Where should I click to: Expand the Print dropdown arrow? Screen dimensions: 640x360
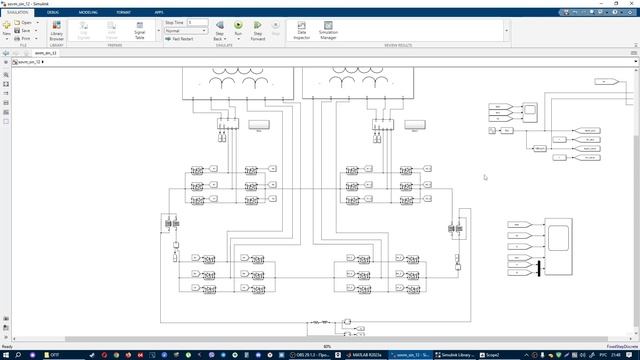[x=36, y=38]
